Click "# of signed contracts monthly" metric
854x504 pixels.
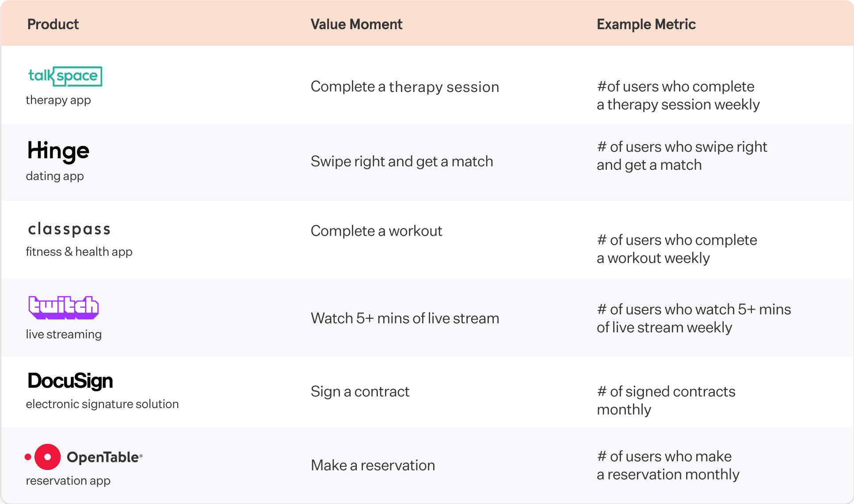click(x=666, y=401)
